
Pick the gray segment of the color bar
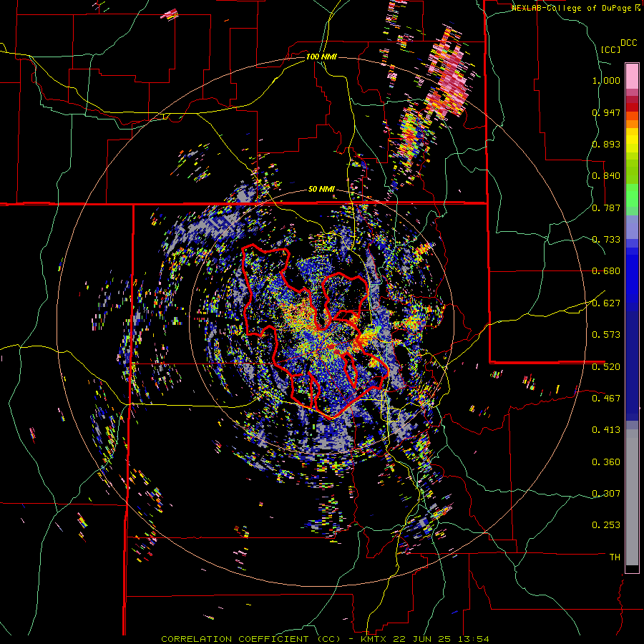click(632, 497)
